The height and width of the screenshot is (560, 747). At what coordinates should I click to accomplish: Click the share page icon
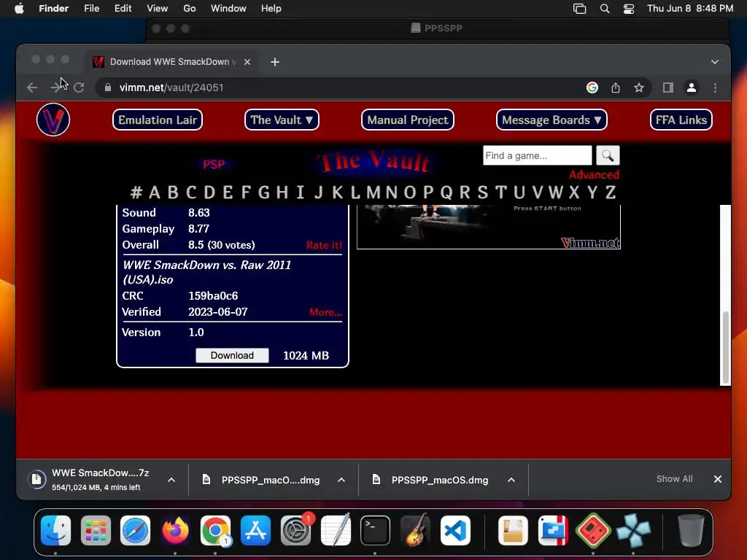[616, 87]
